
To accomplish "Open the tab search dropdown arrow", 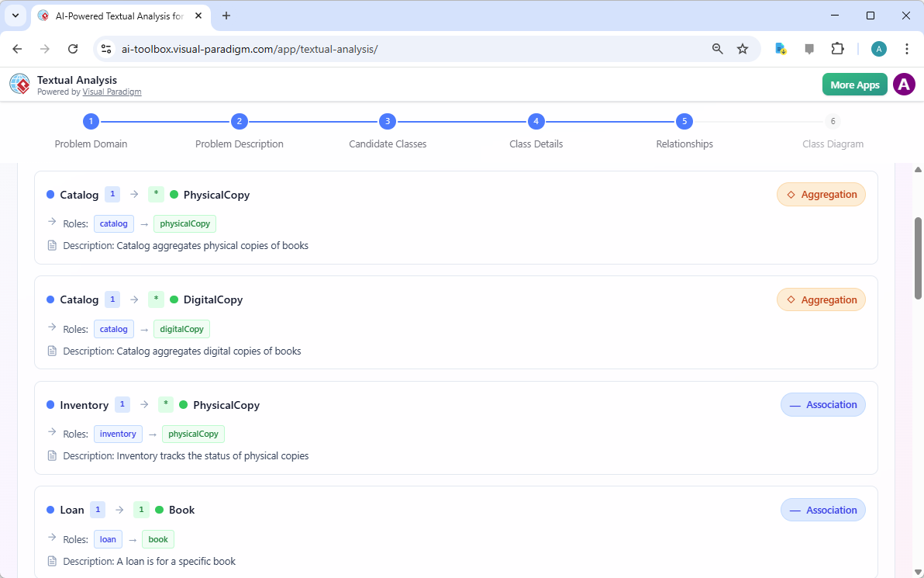I will click(15, 16).
